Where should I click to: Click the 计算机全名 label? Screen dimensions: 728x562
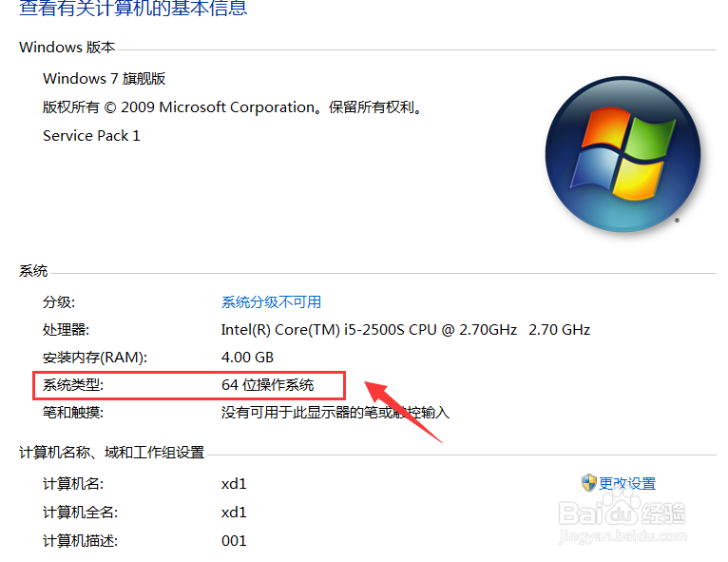(81, 513)
